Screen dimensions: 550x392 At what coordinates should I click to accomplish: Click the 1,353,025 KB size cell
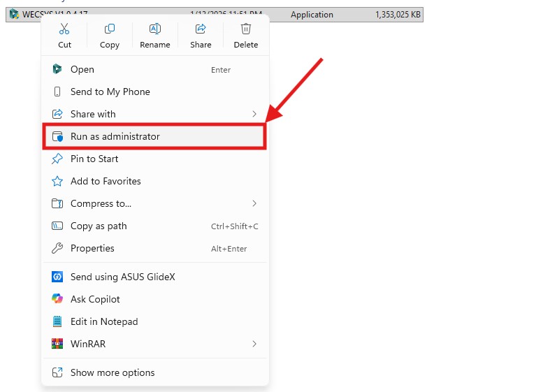point(398,15)
